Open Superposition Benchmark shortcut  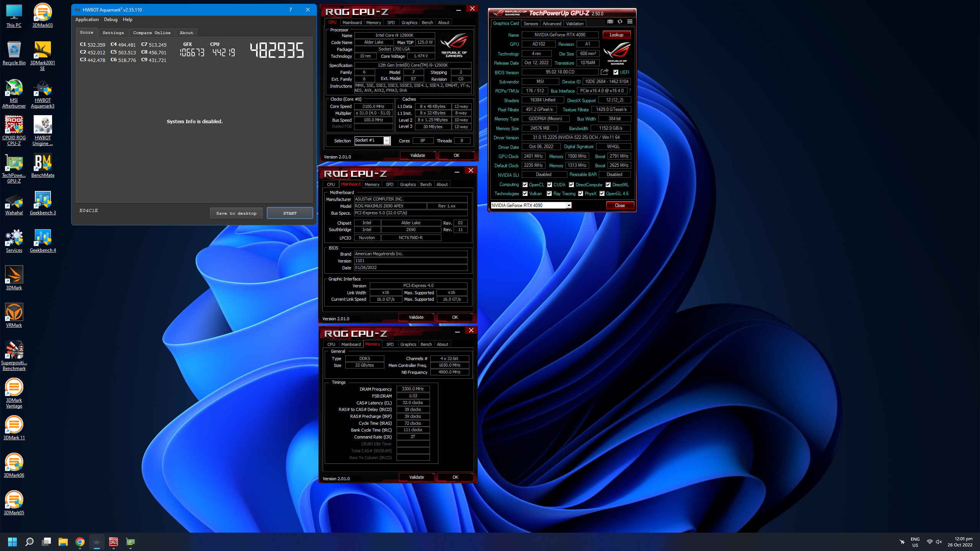14,356
